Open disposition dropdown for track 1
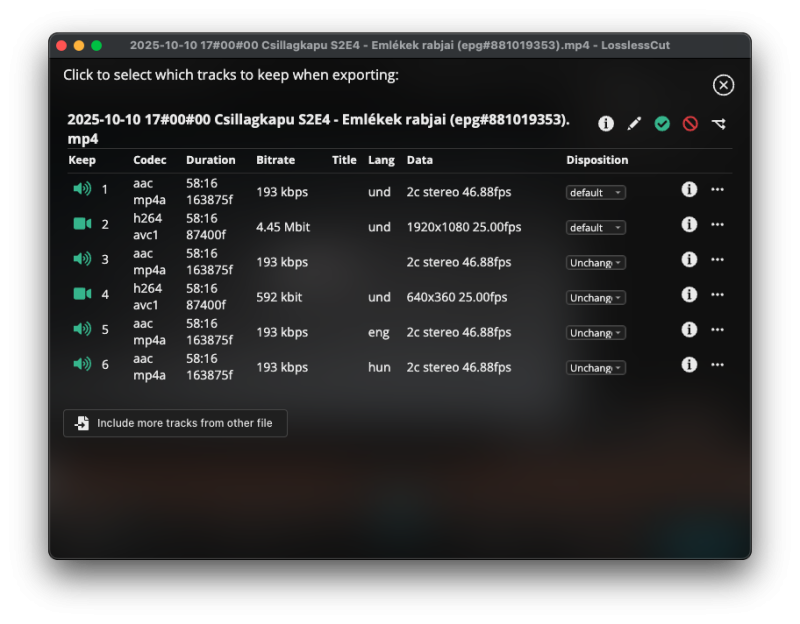This screenshot has height=624, width=800. (595, 192)
